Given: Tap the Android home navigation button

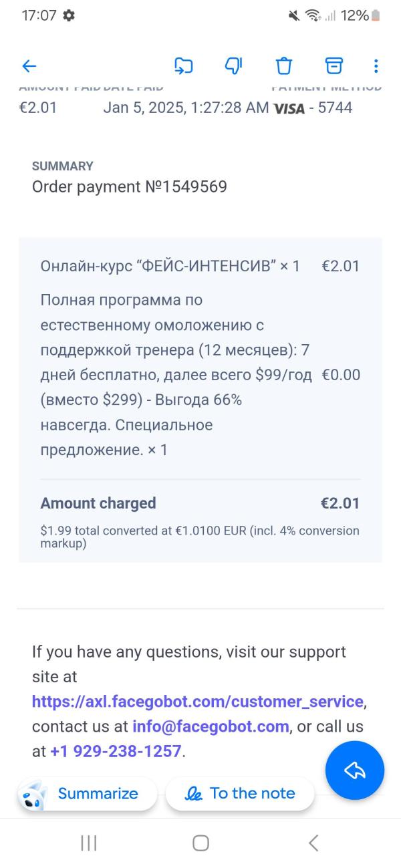Looking at the screenshot, I should point(200,843).
